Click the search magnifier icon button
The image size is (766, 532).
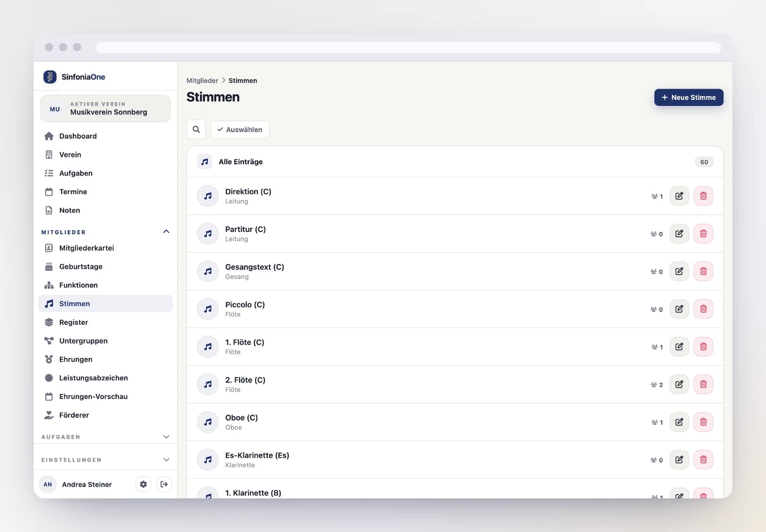196,129
